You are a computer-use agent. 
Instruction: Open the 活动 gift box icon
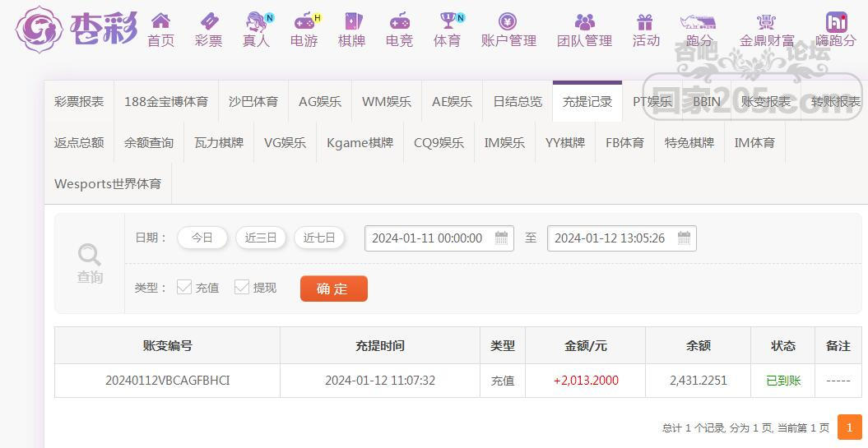[x=645, y=21]
